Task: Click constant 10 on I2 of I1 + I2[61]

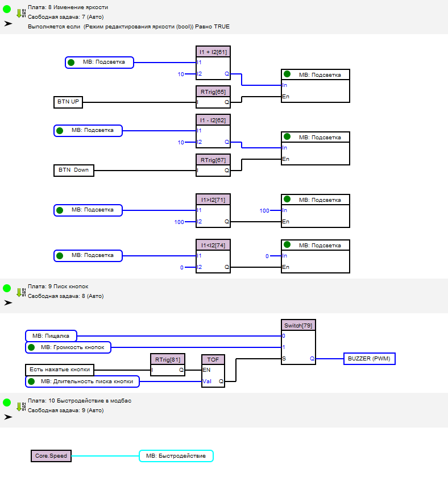Action: coord(181,74)
